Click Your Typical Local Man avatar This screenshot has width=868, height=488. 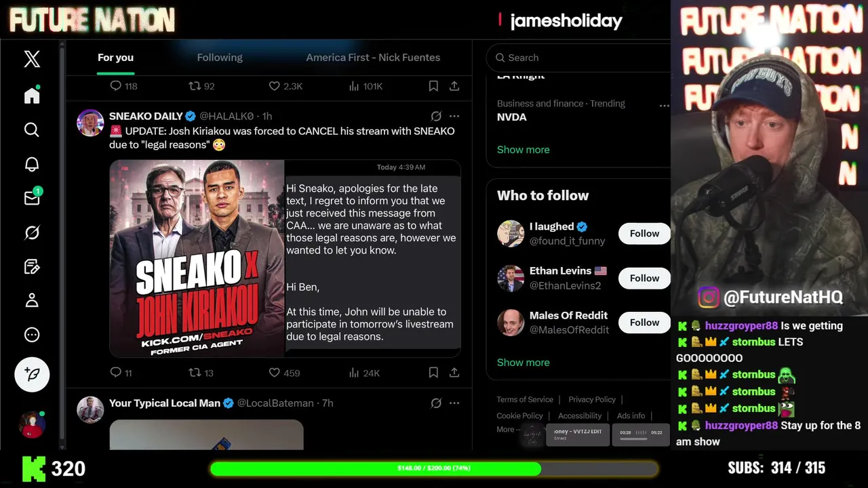pos(90,410)
